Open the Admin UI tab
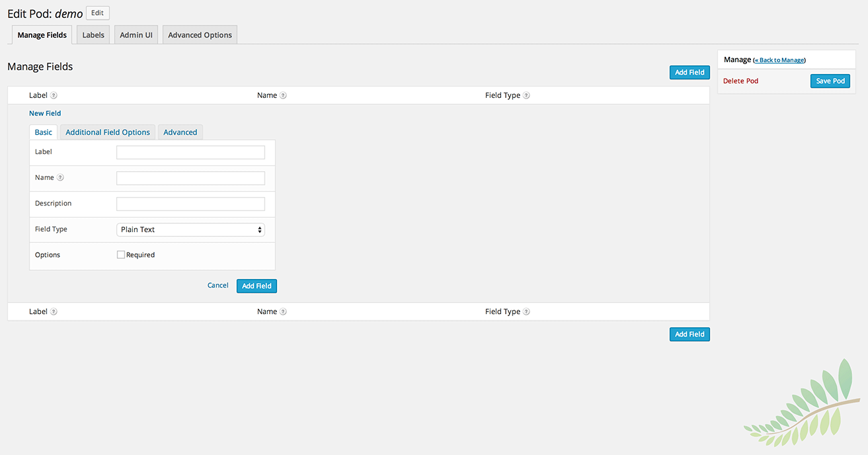 [x=136, y=35]
